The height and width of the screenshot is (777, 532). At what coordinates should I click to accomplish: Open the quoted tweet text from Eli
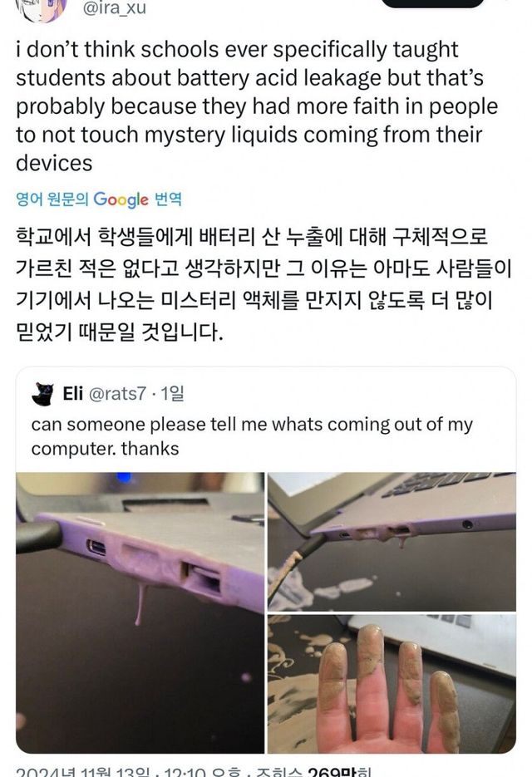[252, 436]
